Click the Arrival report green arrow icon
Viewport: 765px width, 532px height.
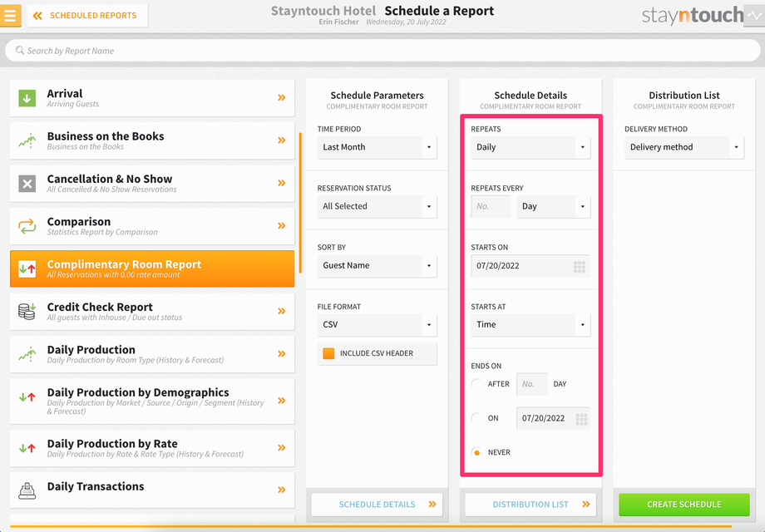[27, 98]
